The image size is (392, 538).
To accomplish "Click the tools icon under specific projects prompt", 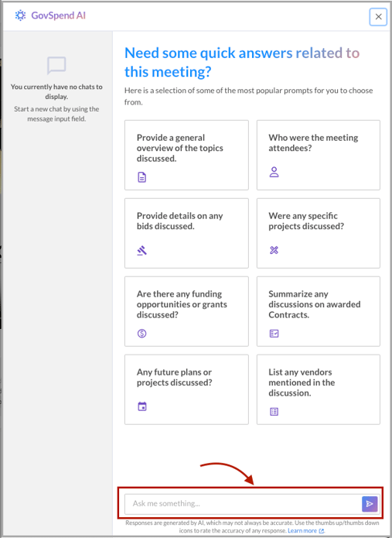I will (x=274, y=250).
